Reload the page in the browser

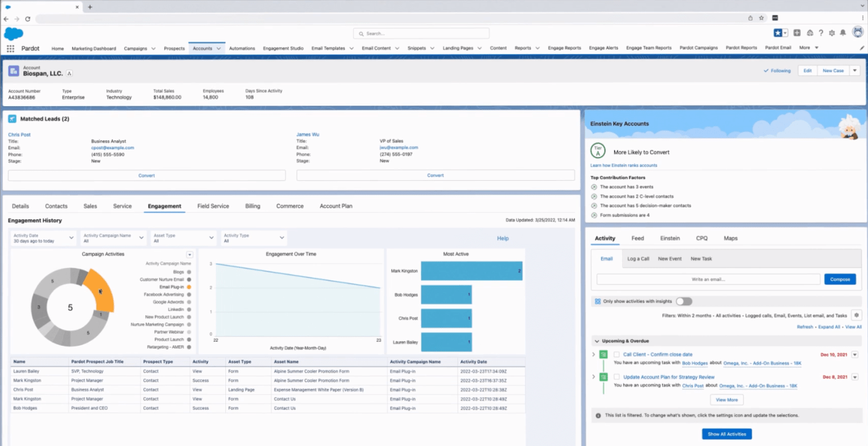point(27,19)
